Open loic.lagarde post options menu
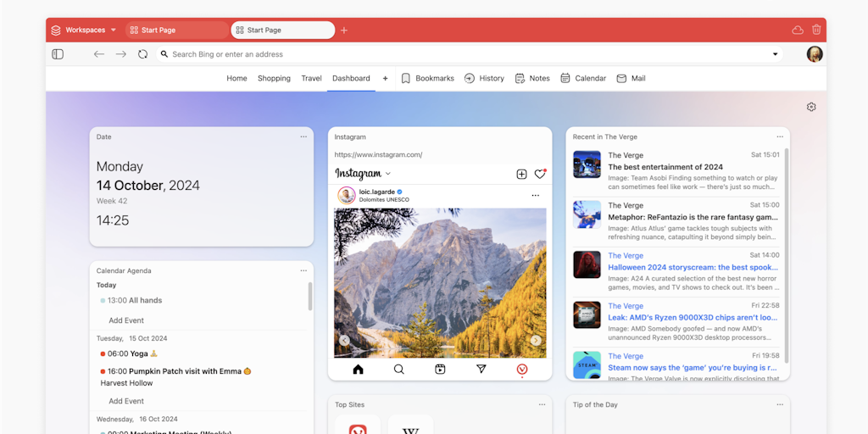Viewport: 868px width, 434px height. (536, 196)
